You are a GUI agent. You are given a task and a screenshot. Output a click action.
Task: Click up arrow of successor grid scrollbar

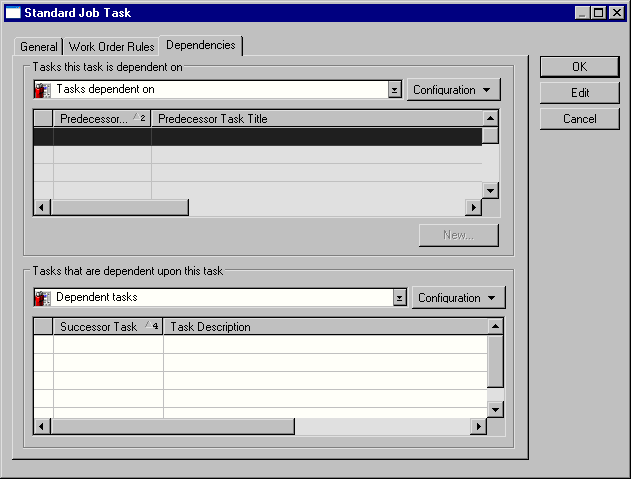click(x=495, y=326)
